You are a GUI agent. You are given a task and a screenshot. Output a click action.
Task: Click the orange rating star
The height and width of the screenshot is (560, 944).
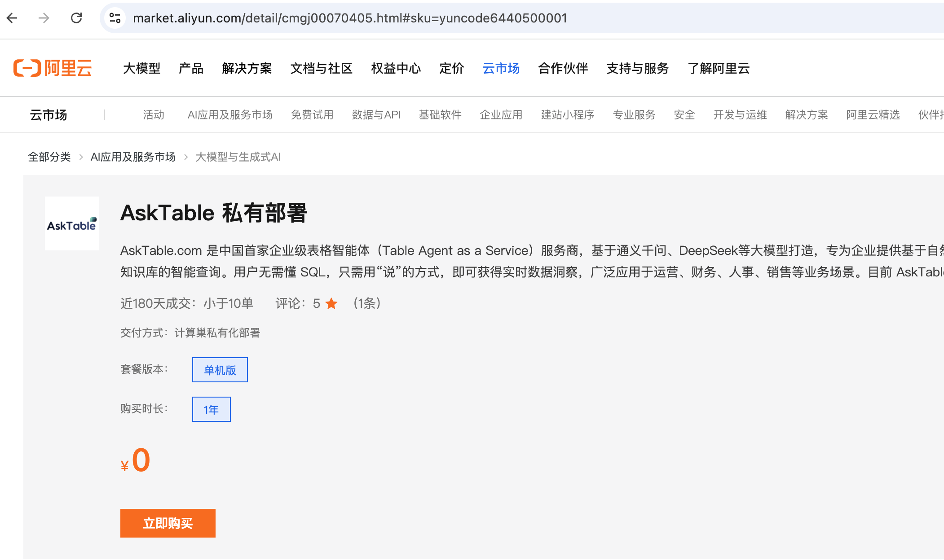[x=331, y=304]
